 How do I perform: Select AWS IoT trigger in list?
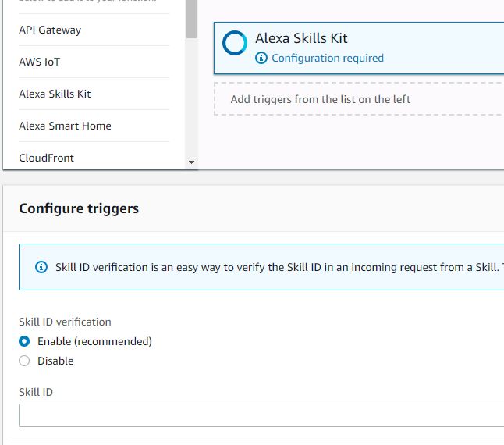[40, 62]
